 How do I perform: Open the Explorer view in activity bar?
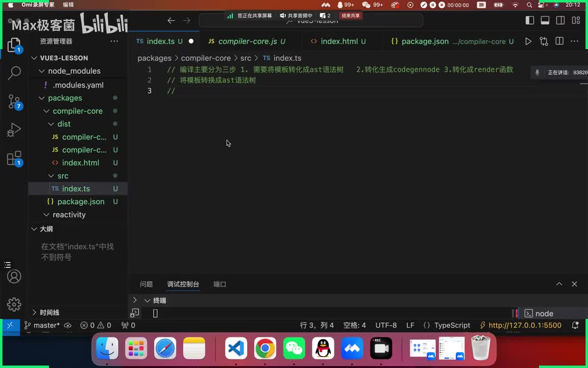tap(14, 45)
